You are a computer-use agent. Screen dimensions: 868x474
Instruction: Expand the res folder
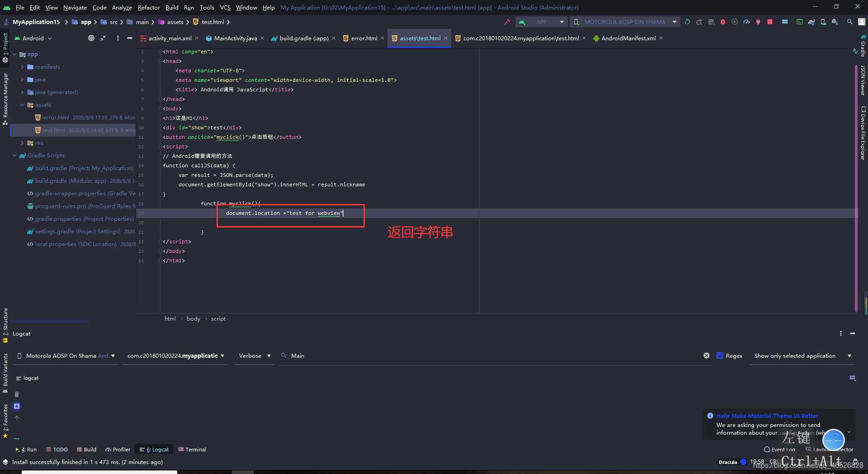22,143
